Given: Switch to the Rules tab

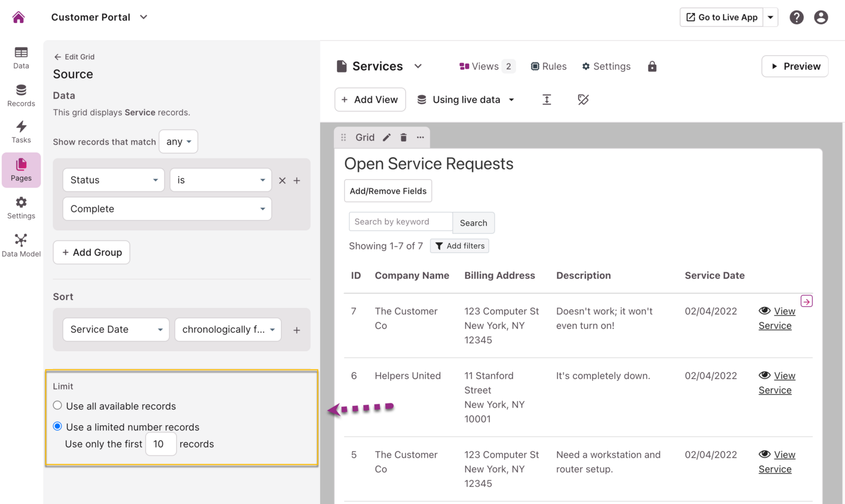Looking at the screenshot, I should [549, 66].
